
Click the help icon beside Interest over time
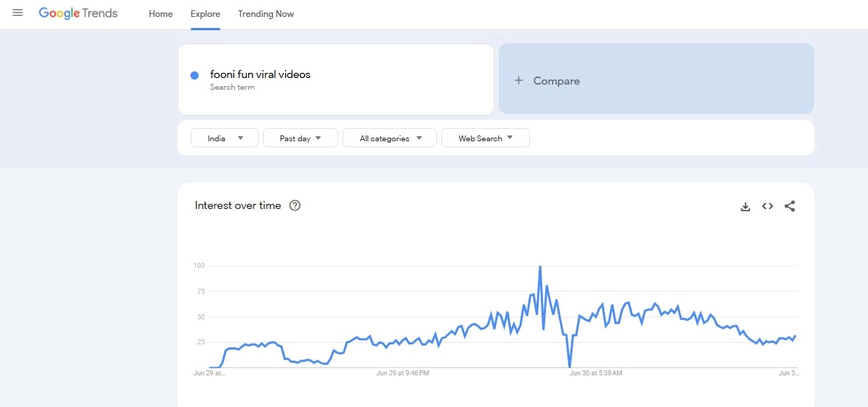click(295, 205)
